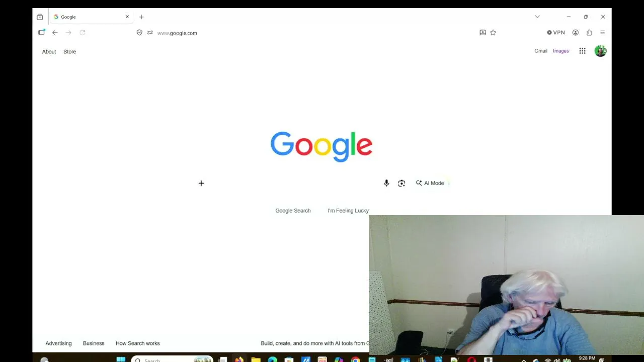Click I'm Feeling Lucky
The image size is (644, 362).
pos(348,211)
